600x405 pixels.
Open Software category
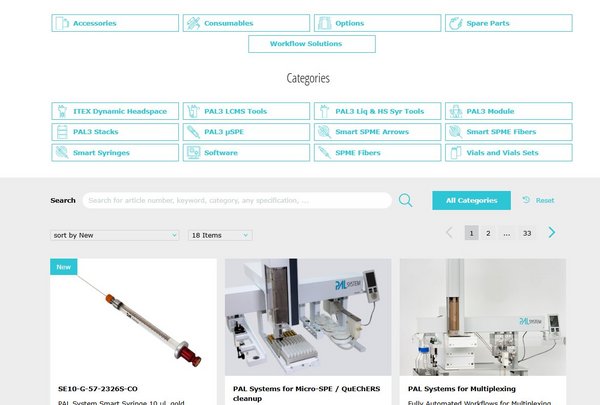coord(246,152)
